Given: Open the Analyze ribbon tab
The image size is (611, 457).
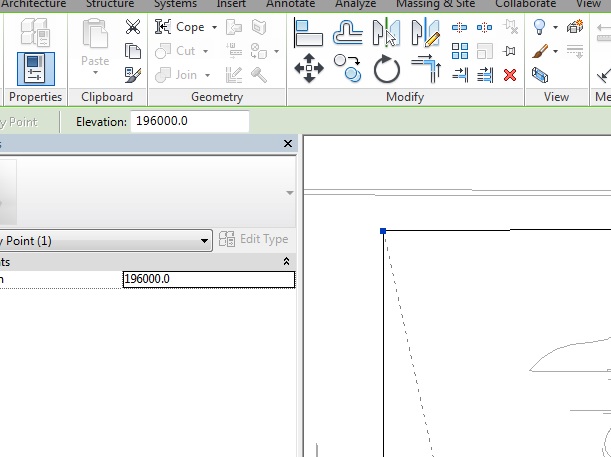Looking at the screenshot, I should pos(356,4).
